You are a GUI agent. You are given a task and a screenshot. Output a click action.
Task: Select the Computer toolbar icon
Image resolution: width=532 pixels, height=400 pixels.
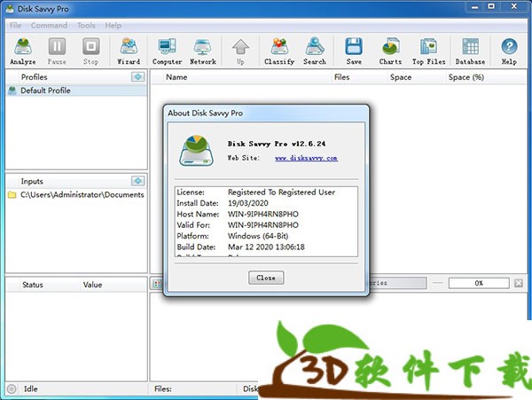(168, 51)
